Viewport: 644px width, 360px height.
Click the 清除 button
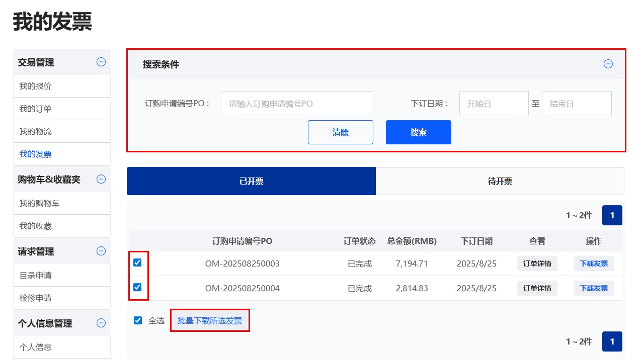pyautogui.click(x=340, y=132)
